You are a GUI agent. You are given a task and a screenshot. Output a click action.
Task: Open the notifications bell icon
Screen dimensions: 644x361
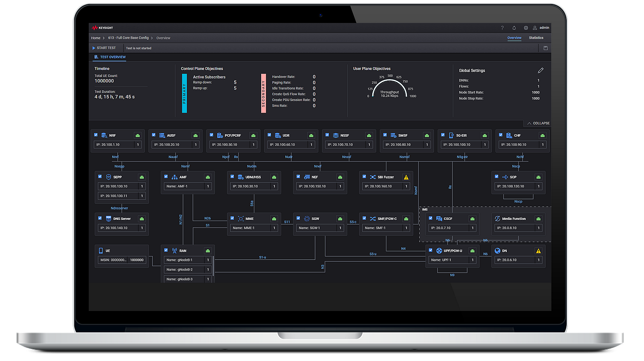[x=514, y=28]
